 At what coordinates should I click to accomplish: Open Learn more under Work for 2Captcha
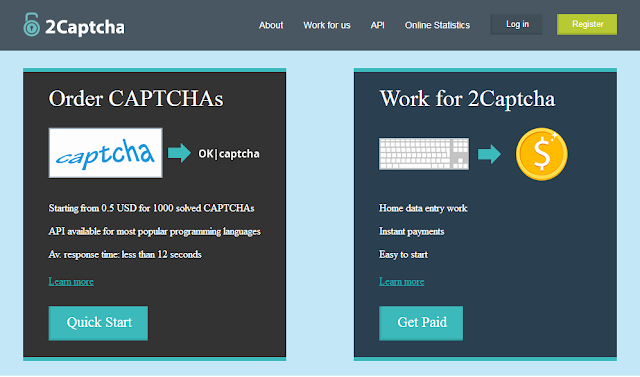(402, 282)
